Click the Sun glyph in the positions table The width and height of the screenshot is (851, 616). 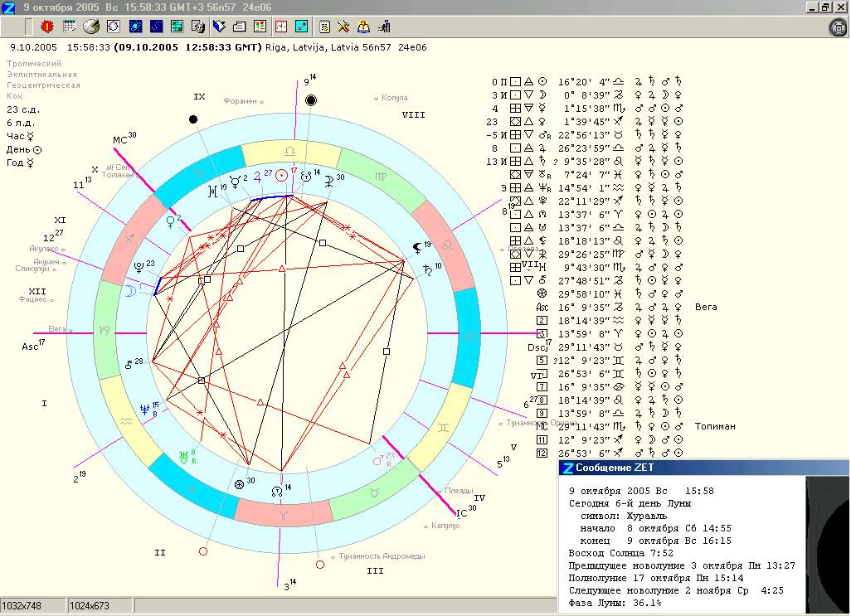tap(542, 82)
